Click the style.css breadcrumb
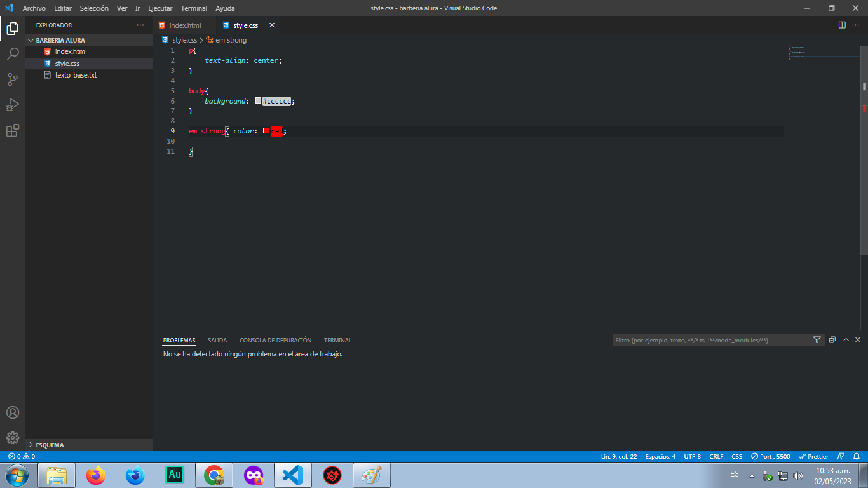This screenshot has width=868, height=488. pos(179,40)
